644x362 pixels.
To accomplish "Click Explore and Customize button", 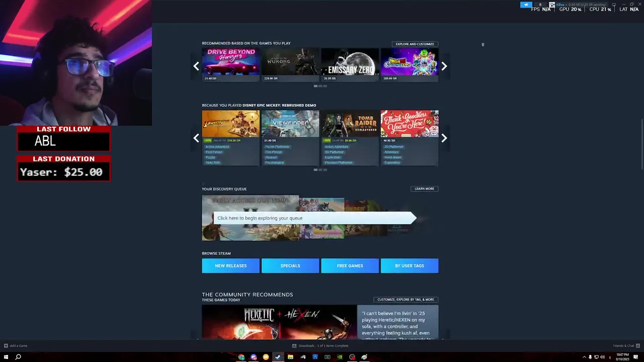I will click(x=415, y=44).
